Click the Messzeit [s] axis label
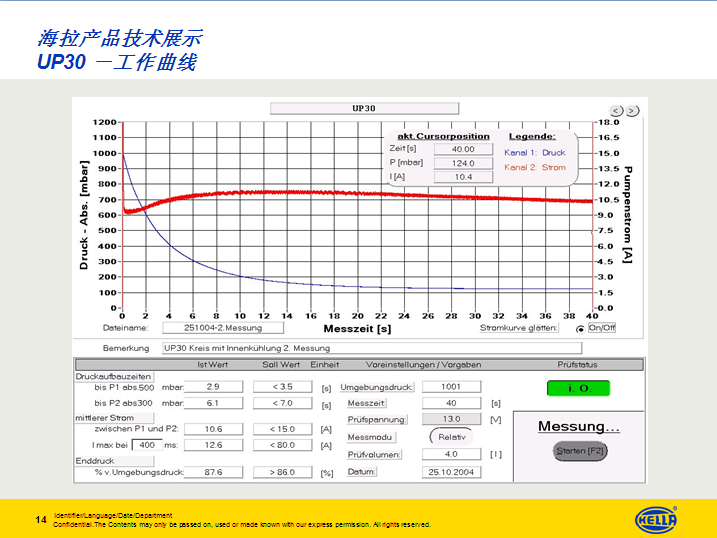This screenshot has height=538, width=717. [357, 329]
